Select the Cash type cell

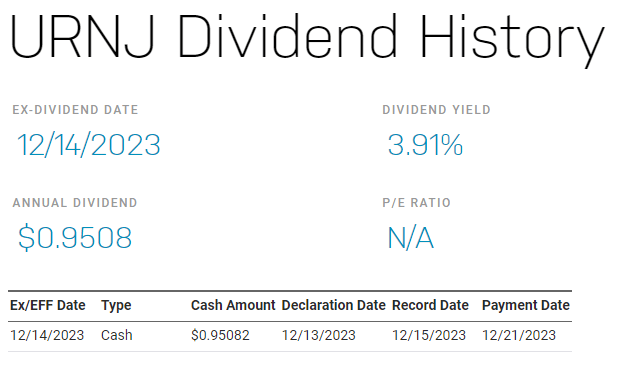click(117, 335)
